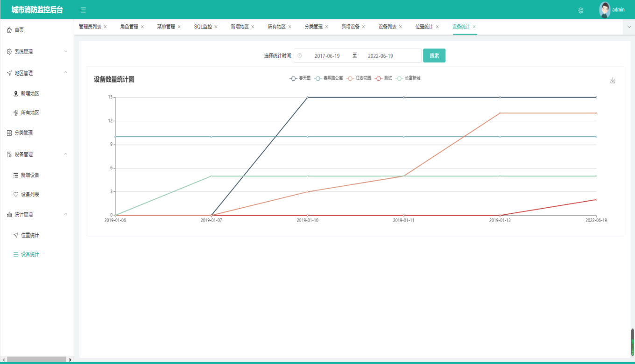635x364 pixels.
Task: Click the 系统管理 gear icon
Action: pyautogui.click(x=9, y=52)
